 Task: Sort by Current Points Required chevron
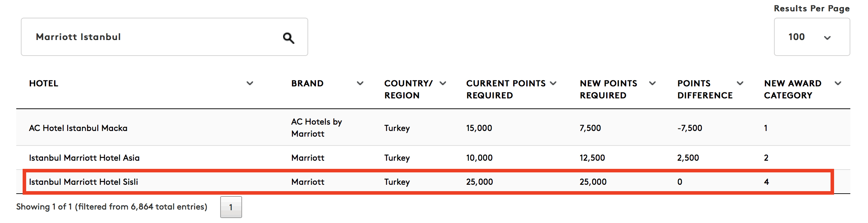[x=553, y=84]
